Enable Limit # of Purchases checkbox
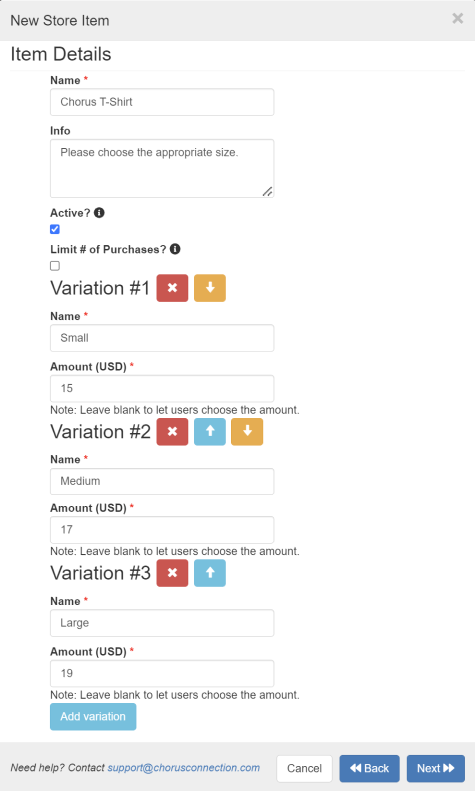Image resolution: width=475 pixels, height=791 pixels. 55,266
